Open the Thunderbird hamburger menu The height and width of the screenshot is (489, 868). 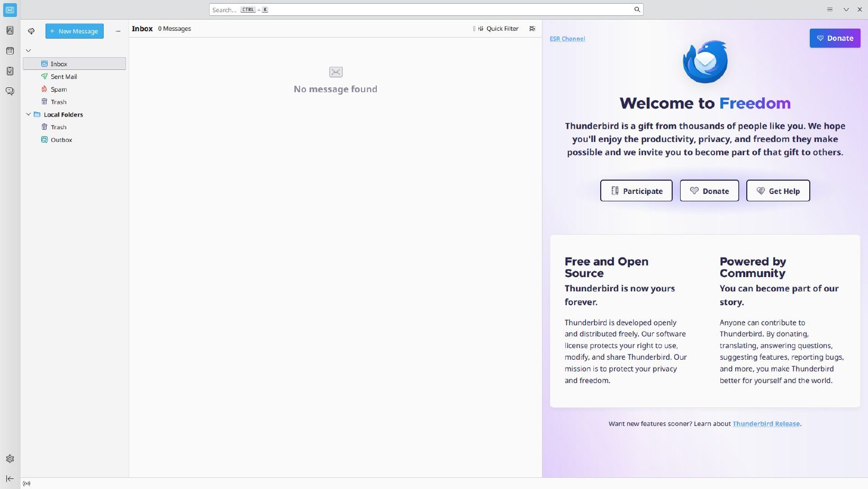point(830,10)
